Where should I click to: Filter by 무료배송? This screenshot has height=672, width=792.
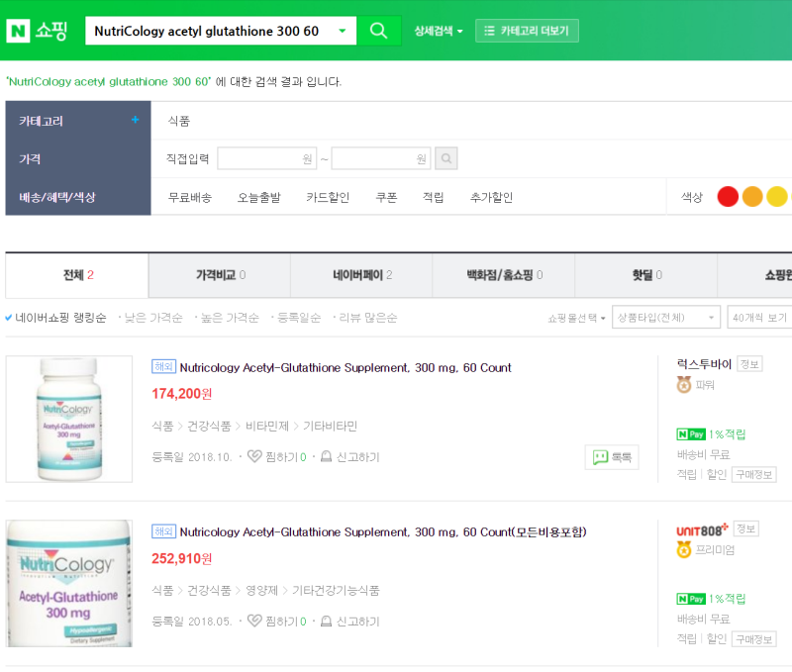(190, 197)
